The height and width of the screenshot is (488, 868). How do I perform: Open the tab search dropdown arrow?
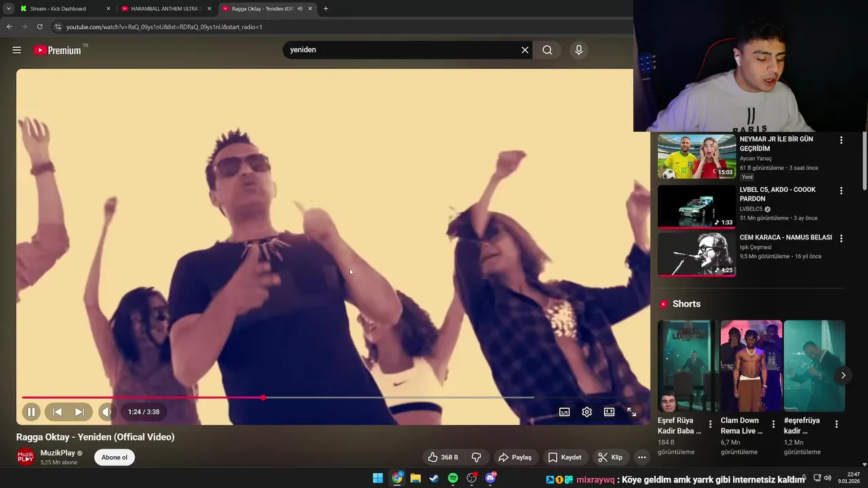coord(8,9)
